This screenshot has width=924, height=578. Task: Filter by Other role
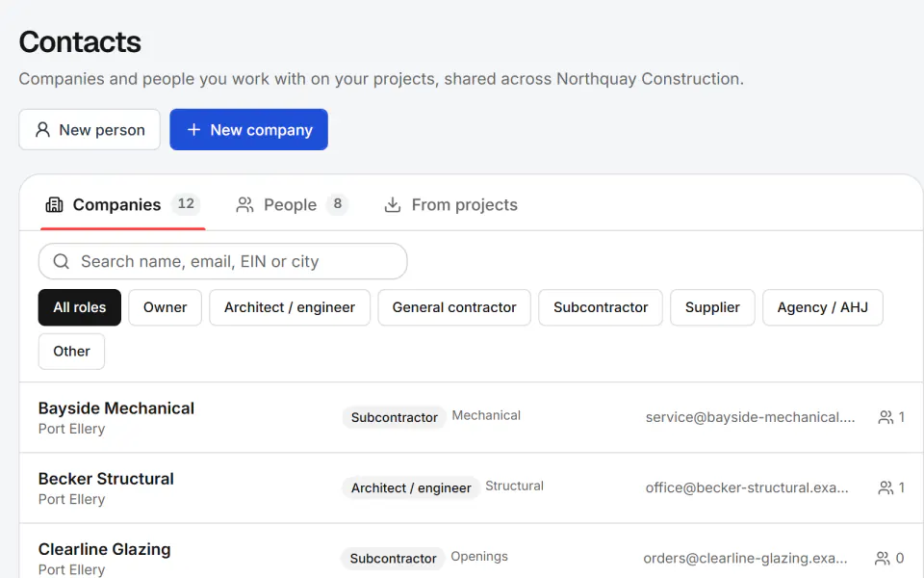[x=71, y=352]
